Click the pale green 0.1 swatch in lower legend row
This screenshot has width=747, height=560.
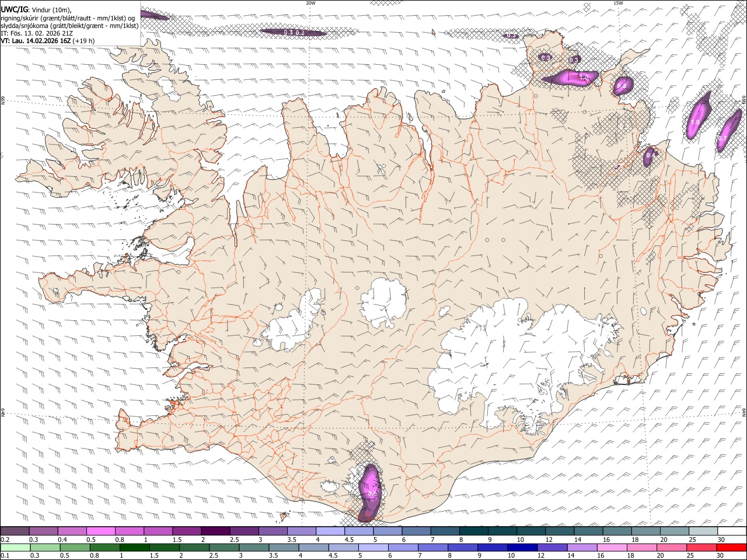click(15, 548)
